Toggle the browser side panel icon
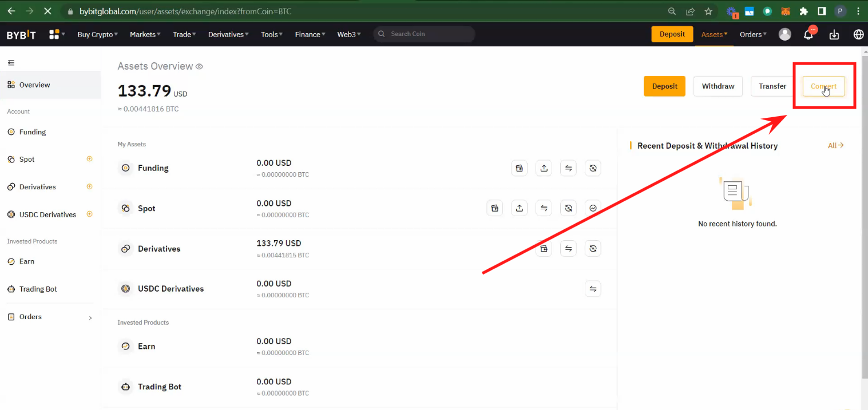Screen dimensions: 868x410 [822, 11]
